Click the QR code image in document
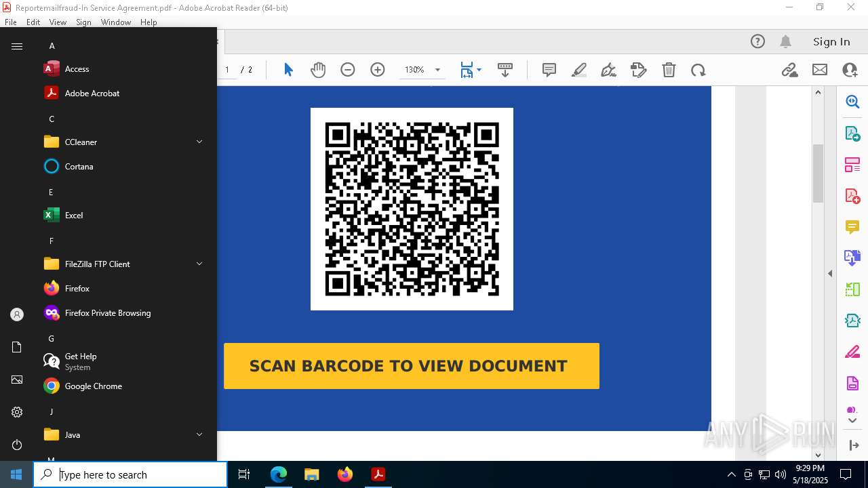This screenshot has height=488, width=868. pyautogui.click(x=412, y=209)
